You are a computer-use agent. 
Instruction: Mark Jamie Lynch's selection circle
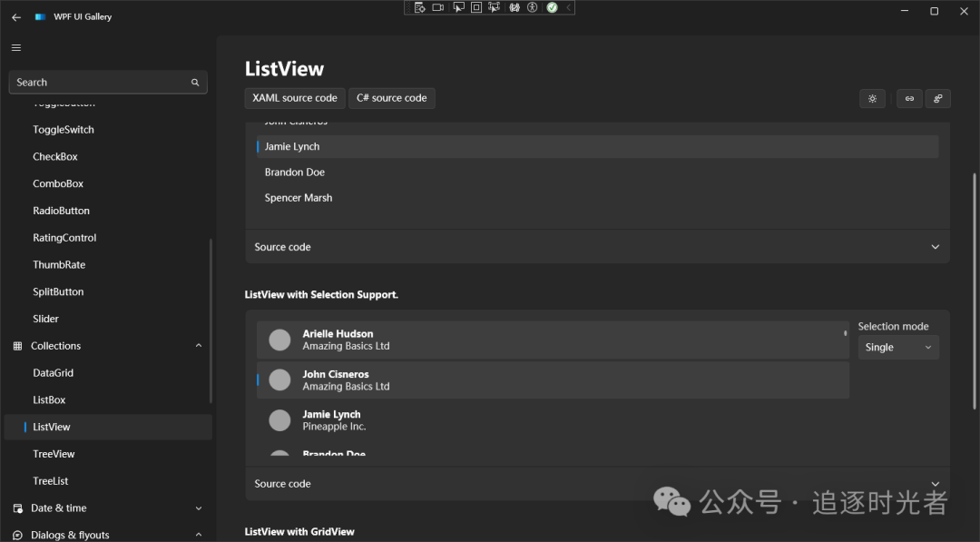279,420
